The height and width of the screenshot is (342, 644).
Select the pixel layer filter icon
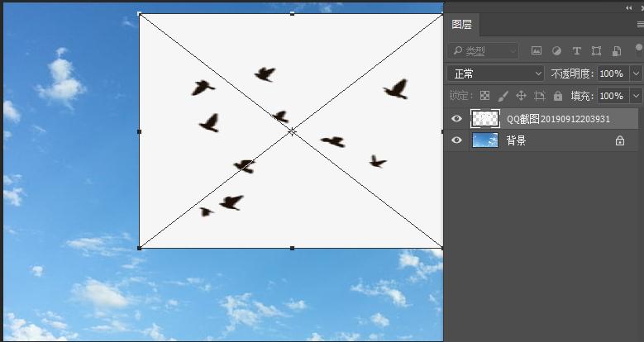[x=537, y=51]
